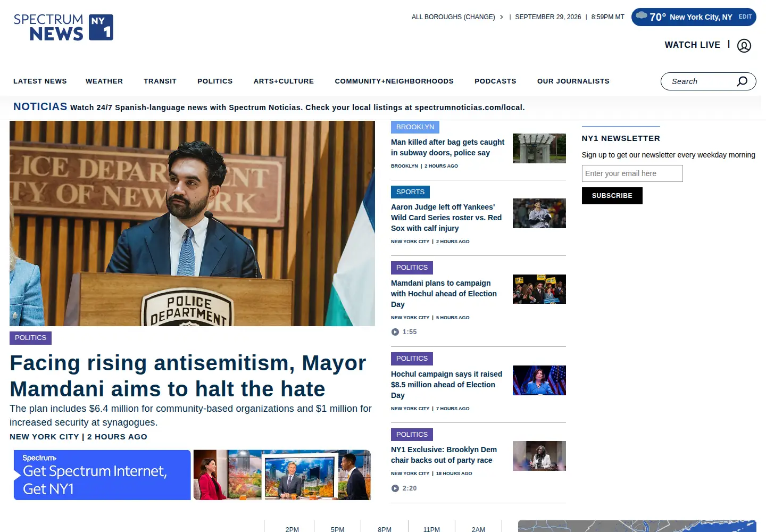Open the Politics nav menu

point(215,81)
